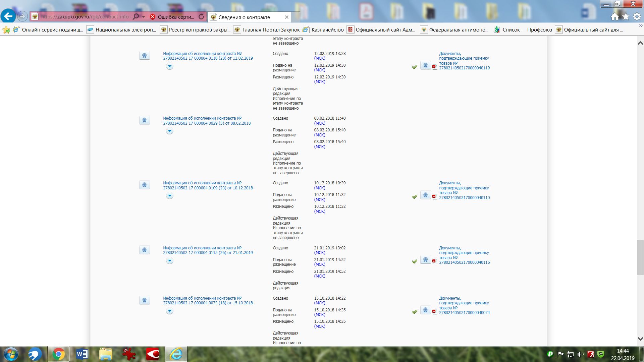This screenshot has width=644, height=362.
Task: Open acceptance document № 27802140502170000040074
Action: point(464,305)
